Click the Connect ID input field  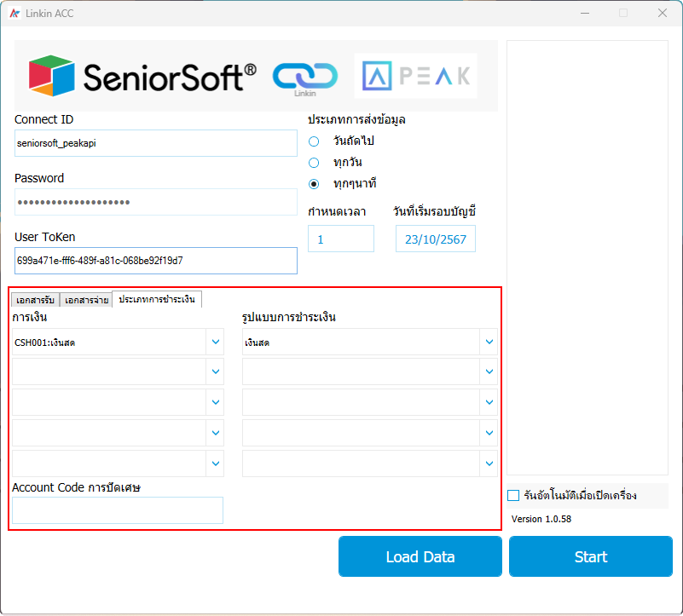156,143
